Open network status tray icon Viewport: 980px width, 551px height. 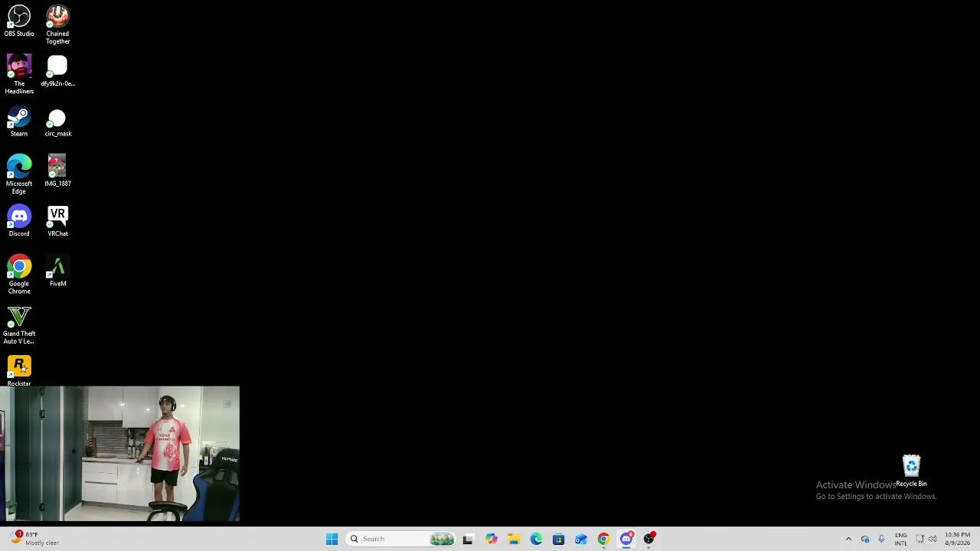[x=920, y=539]
